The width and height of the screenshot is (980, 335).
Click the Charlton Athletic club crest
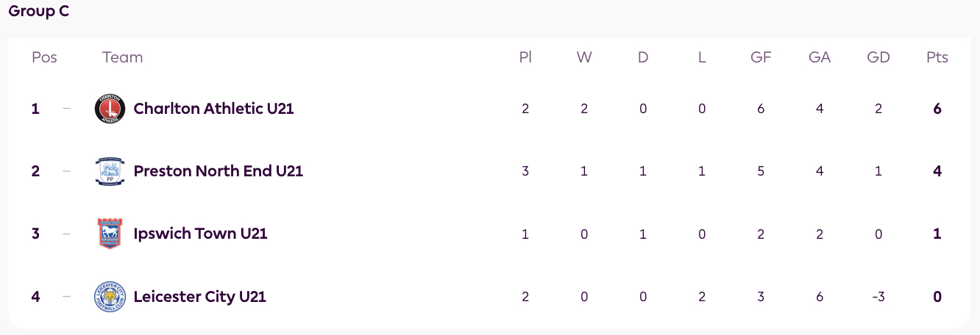[x=110, y=109]
